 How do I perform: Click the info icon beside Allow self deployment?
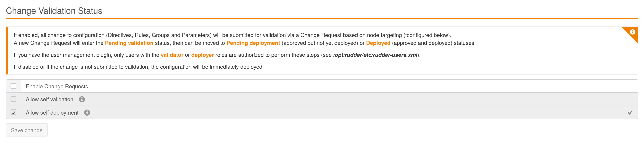pos(87,113)
